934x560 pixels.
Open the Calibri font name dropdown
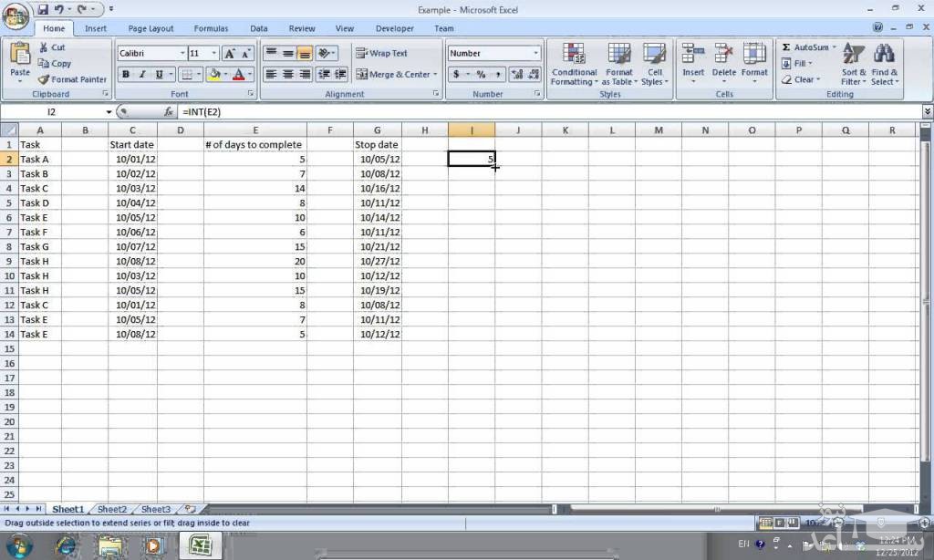tap(182, 54)
